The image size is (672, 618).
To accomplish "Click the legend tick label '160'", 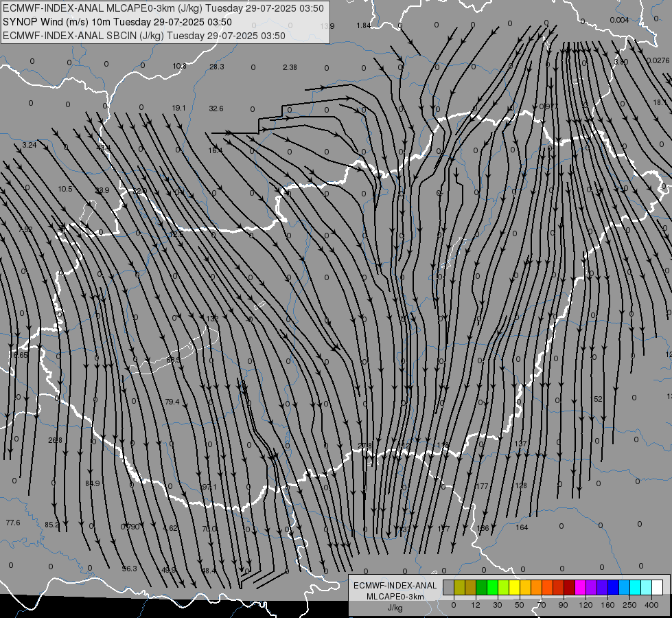I will (x=607, y=605).
